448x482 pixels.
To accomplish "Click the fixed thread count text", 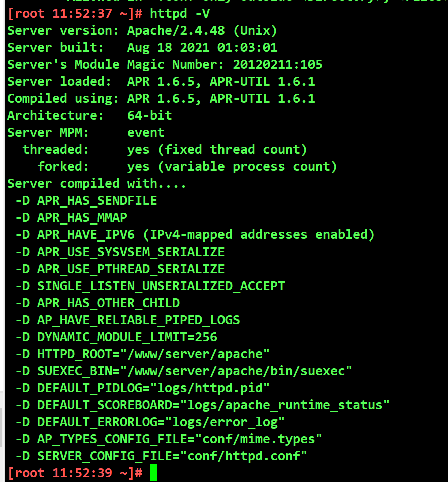I will click(232, 150).
